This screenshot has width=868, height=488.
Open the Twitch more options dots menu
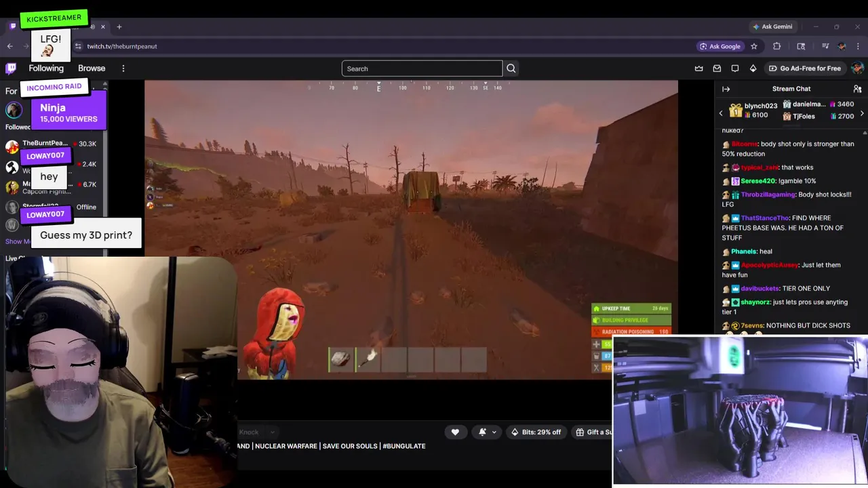click(x=123, y=68)
